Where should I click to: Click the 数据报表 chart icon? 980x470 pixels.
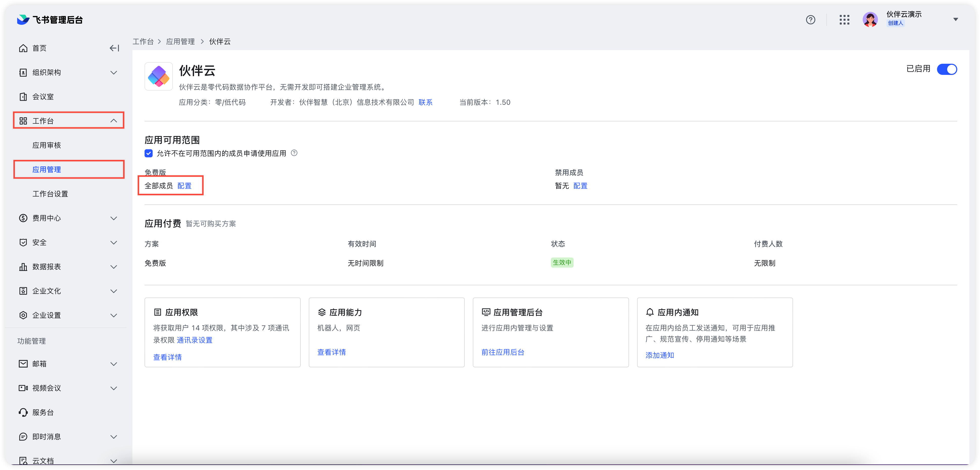23,267
